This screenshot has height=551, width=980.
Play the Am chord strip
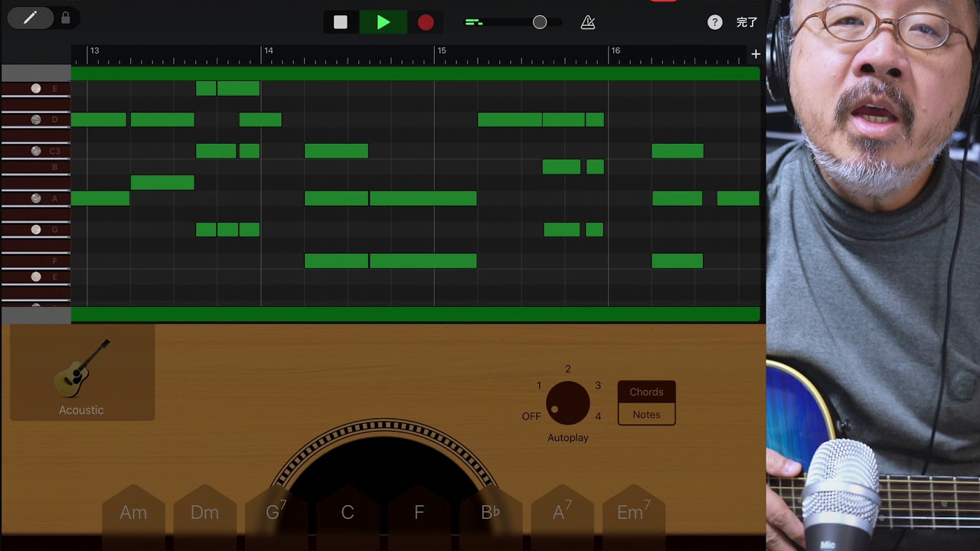click(x=133, y=513)
